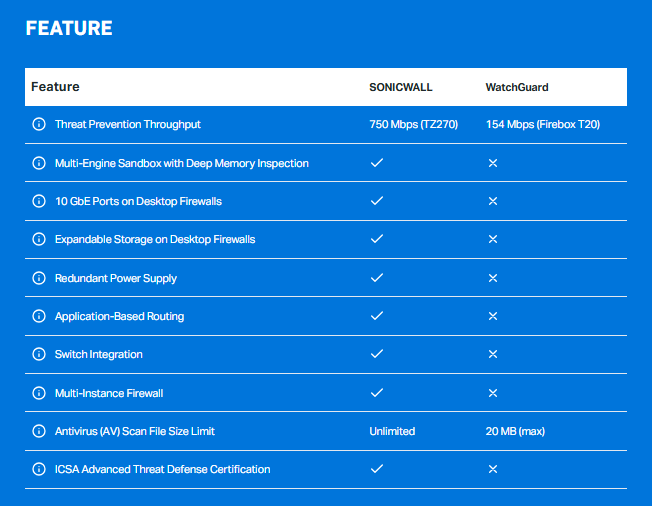Click info icon beside Threat Prevention Throughput

coord(39,125)
